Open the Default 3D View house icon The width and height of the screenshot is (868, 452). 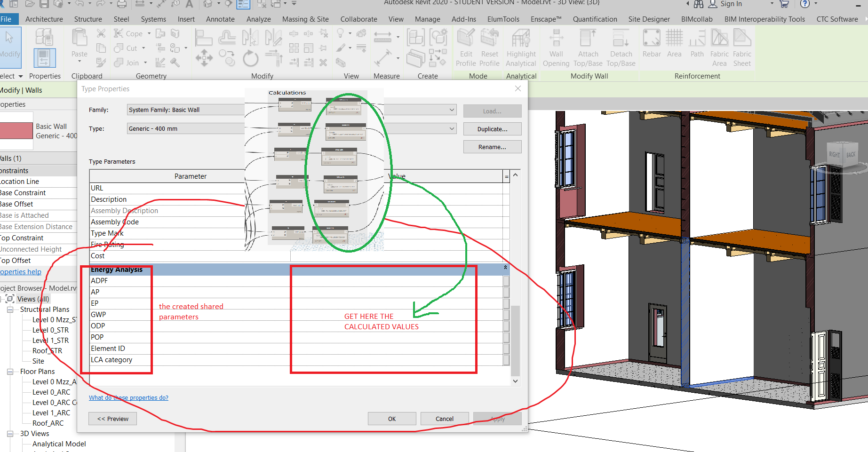coord(208,4)
